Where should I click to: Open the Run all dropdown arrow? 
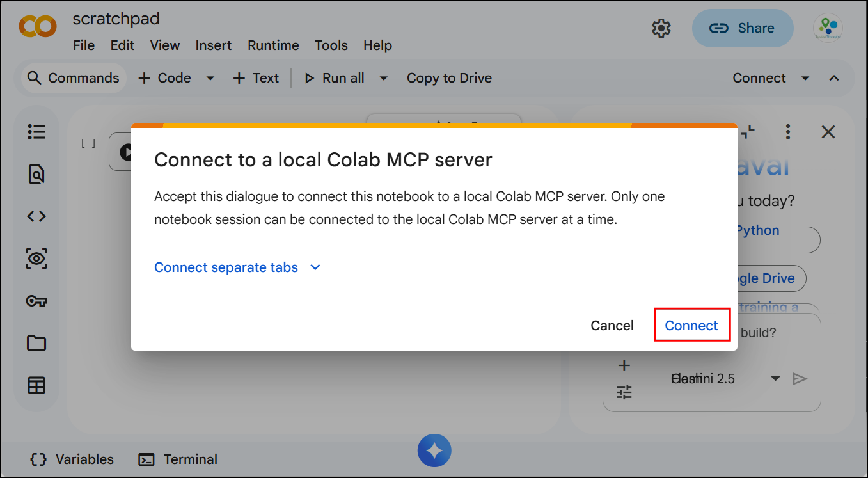click(384, 78)
